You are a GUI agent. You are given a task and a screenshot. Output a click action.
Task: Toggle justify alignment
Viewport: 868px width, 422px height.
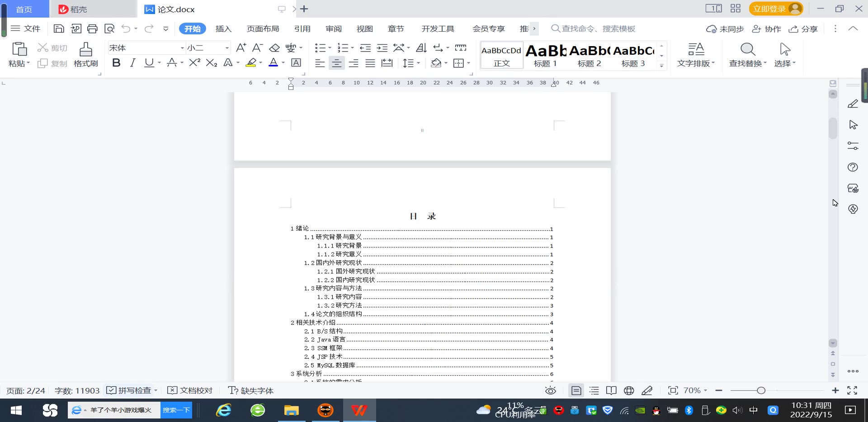[x=370, y=63]
